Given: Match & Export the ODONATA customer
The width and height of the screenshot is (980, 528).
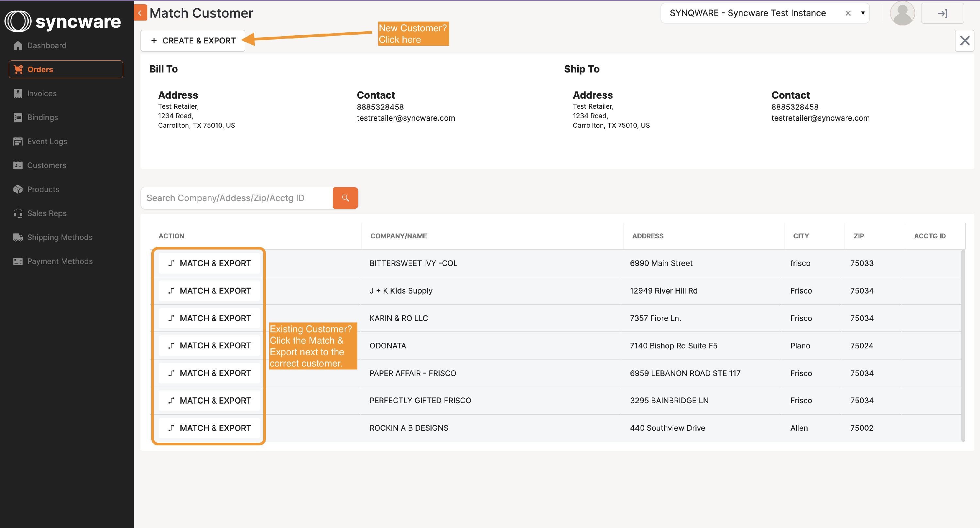Looking at the screenshot, I should pos(209,345).
